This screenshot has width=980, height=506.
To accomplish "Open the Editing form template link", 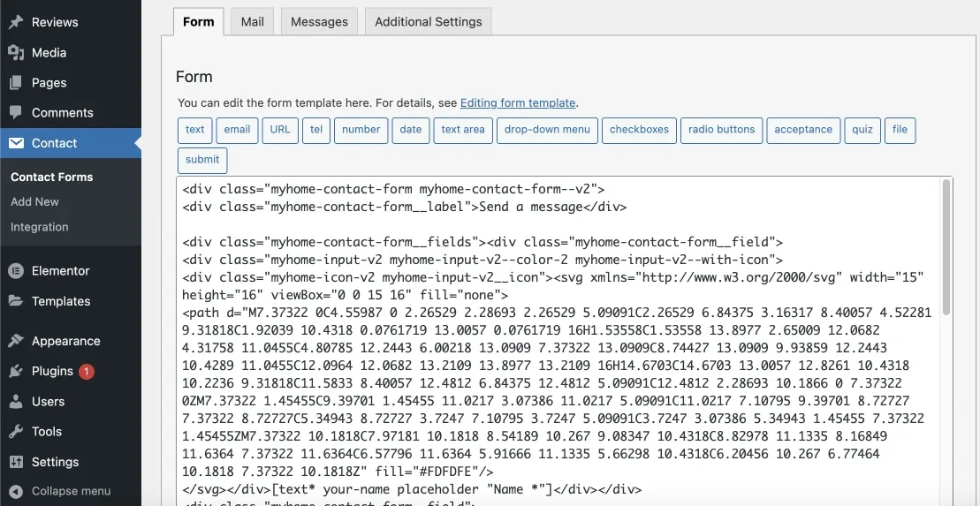I will 518,103.
